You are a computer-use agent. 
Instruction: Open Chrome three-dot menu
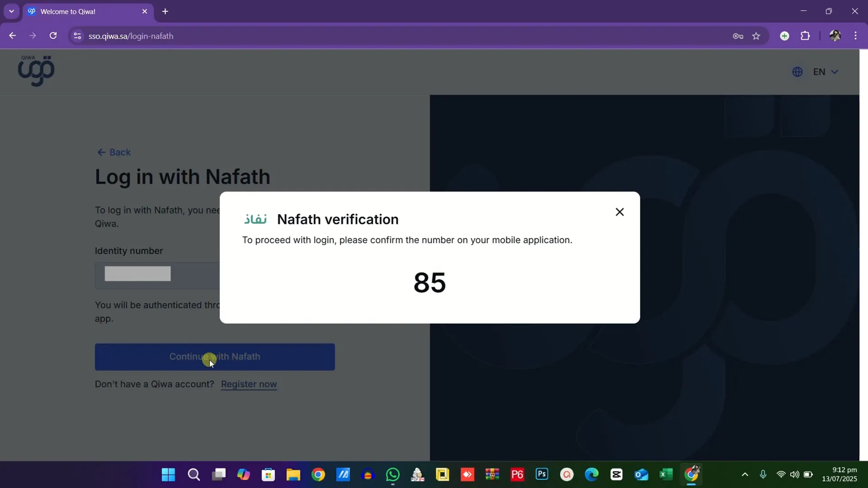855,36
